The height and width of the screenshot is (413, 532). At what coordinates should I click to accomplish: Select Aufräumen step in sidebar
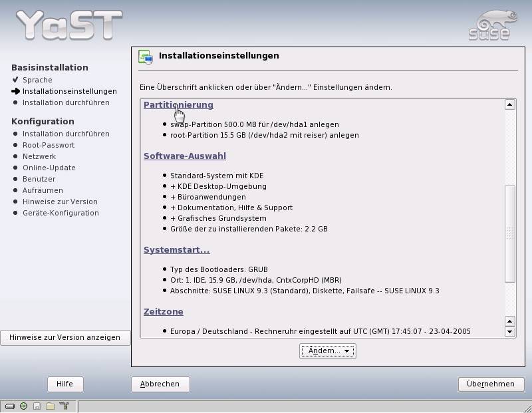coord(43,190)
